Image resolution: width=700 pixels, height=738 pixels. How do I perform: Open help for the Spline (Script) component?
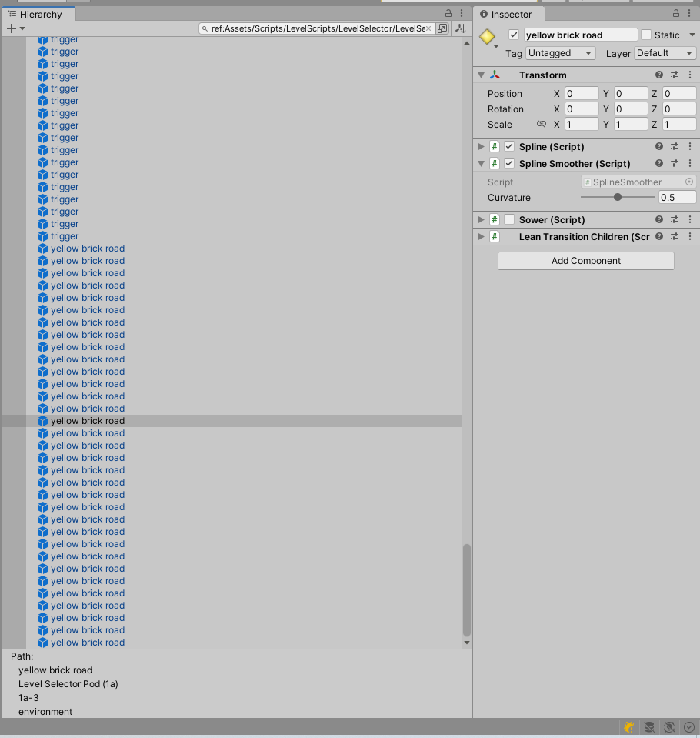[659, 146]
